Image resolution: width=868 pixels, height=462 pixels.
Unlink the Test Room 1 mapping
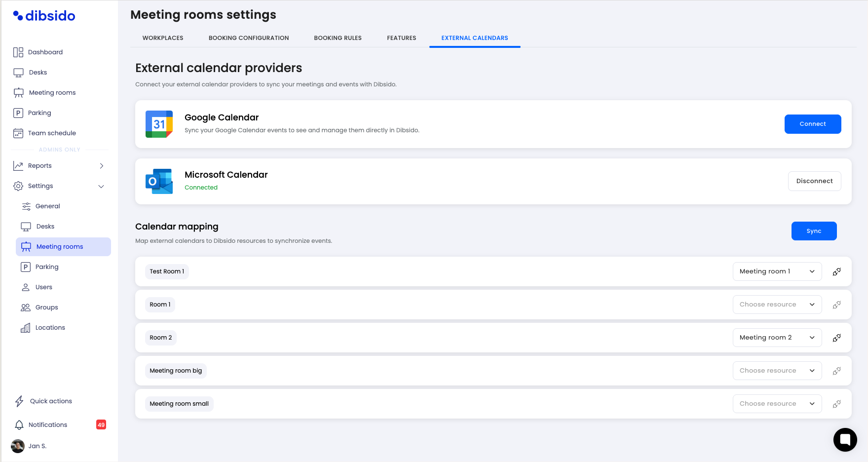coord(836,271)
